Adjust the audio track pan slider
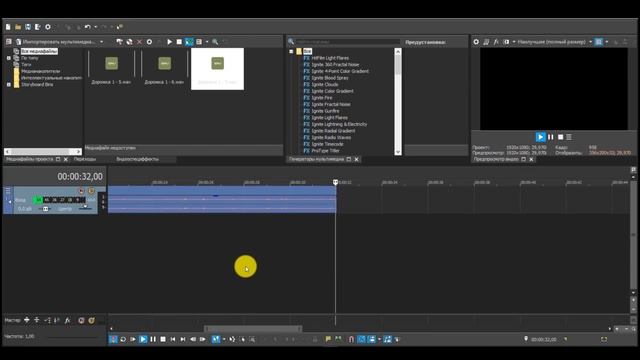This screenshot has height=360, width=640. pyautogui.click(x=85, y=207)
